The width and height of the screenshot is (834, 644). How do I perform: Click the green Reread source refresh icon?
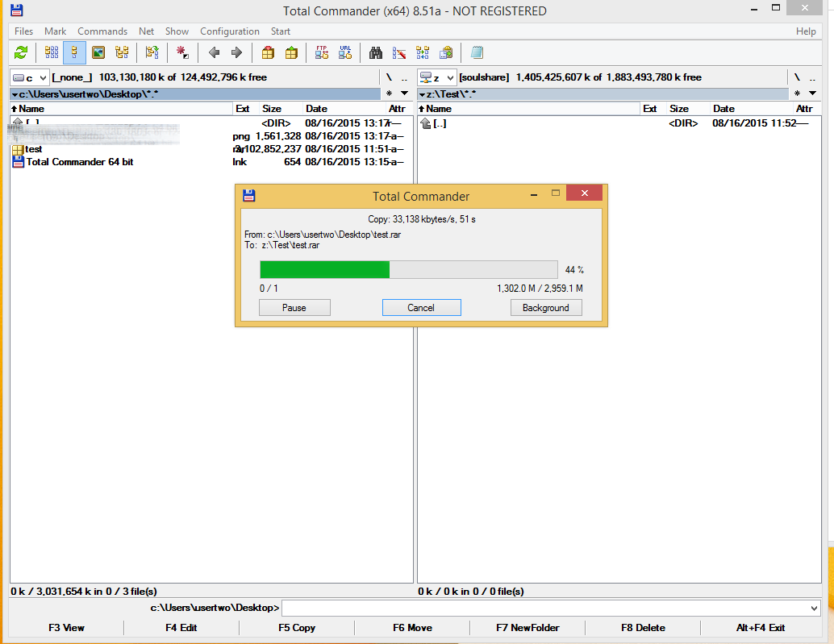click(x=21, y=52)
